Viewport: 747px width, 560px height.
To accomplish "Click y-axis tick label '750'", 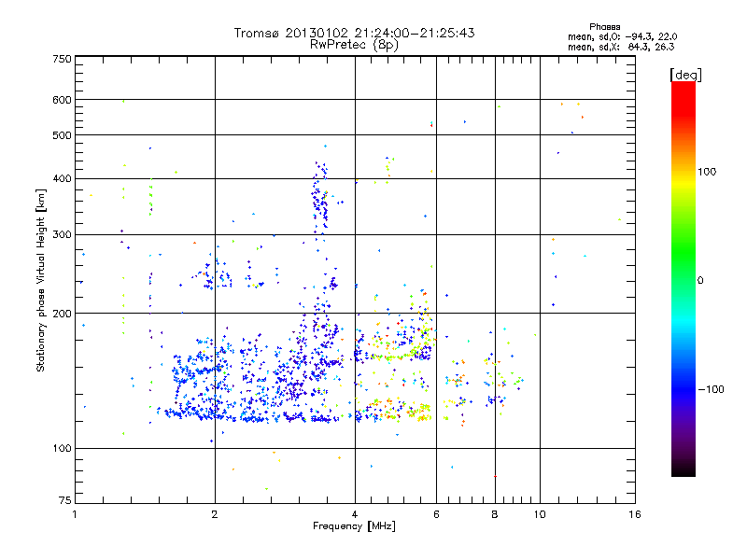I will click(x=62, y=59).
